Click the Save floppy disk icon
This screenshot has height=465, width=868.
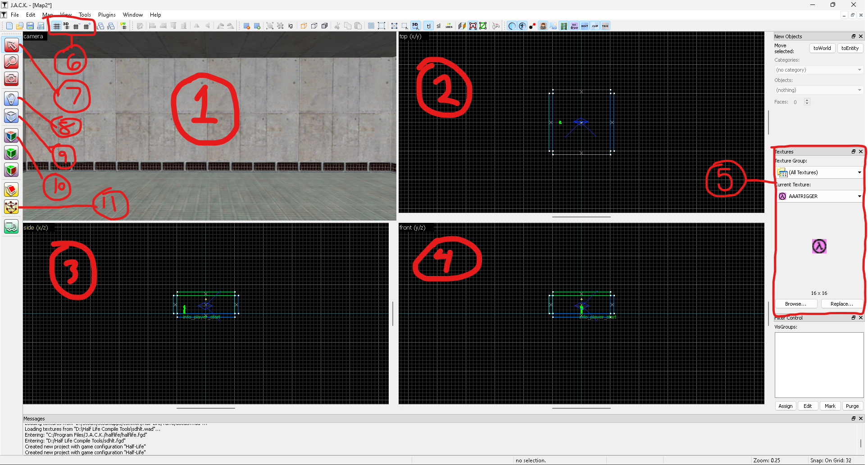[30, 26]
